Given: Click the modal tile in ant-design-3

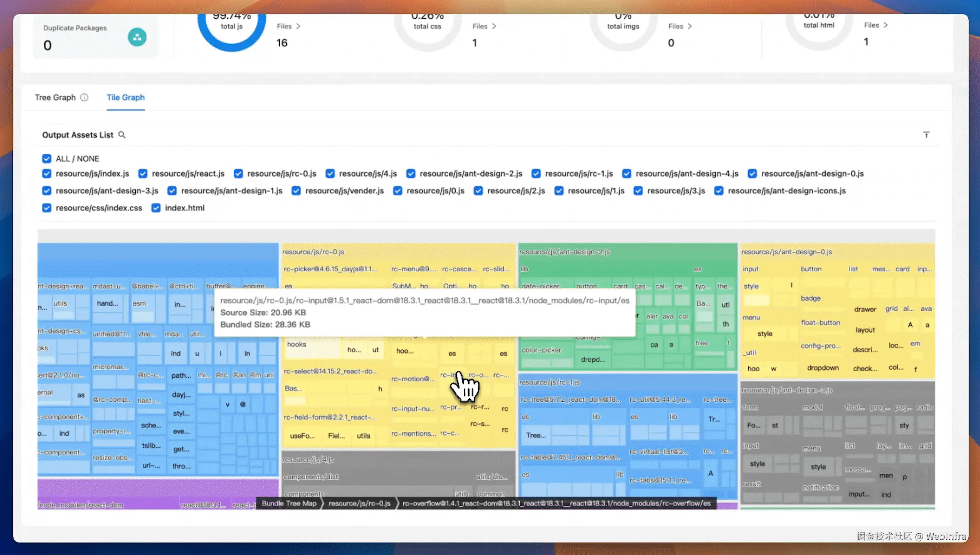Looking at the screenshot, I should [813, 407].
